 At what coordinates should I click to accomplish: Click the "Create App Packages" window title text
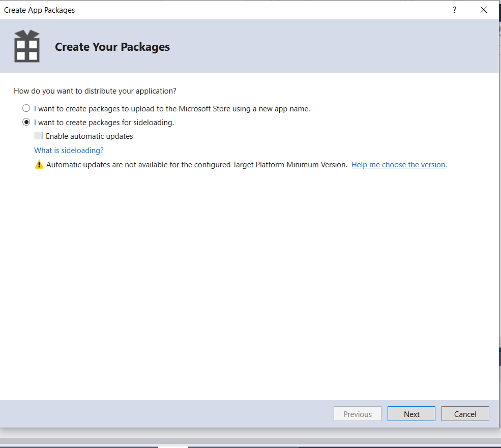click(x=39, y=10)
